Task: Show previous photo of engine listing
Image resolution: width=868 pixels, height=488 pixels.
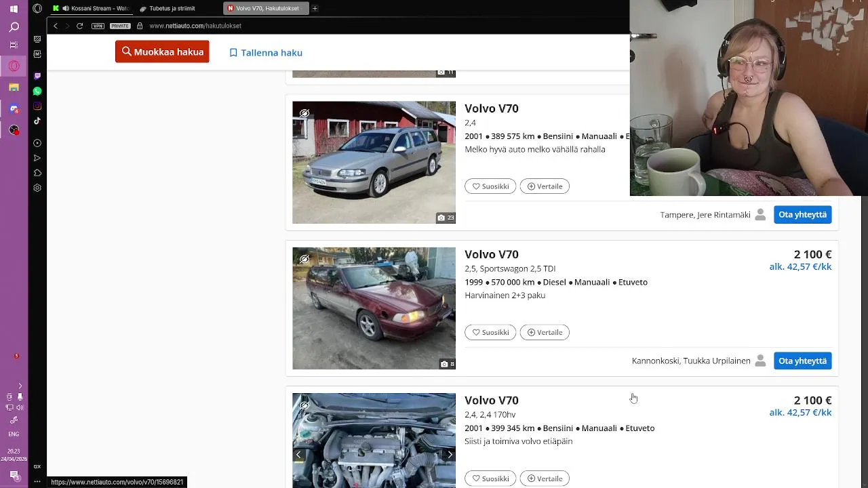Action: click(x=298, y=454)
